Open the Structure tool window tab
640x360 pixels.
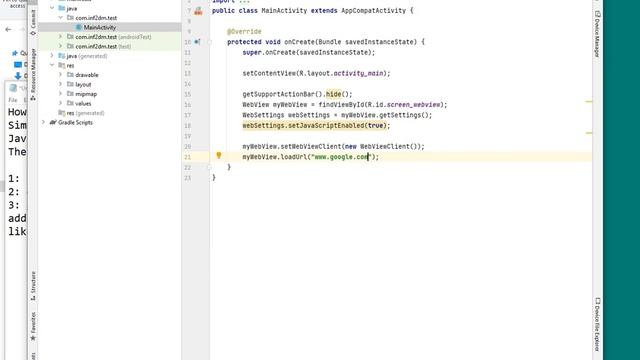(33, 286)
